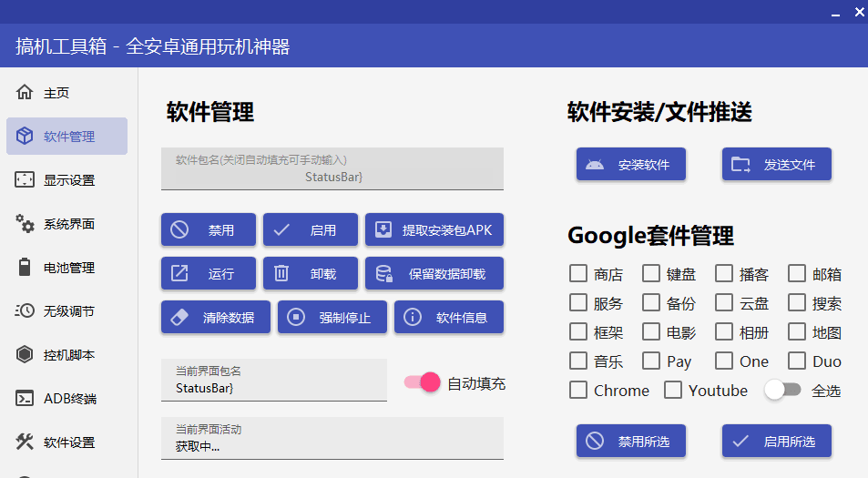This screenshot has width=868, height=478.
Task: Click the stop-circle icon on 强制停止
Action: pyautogui.click(x=296, y=317)
